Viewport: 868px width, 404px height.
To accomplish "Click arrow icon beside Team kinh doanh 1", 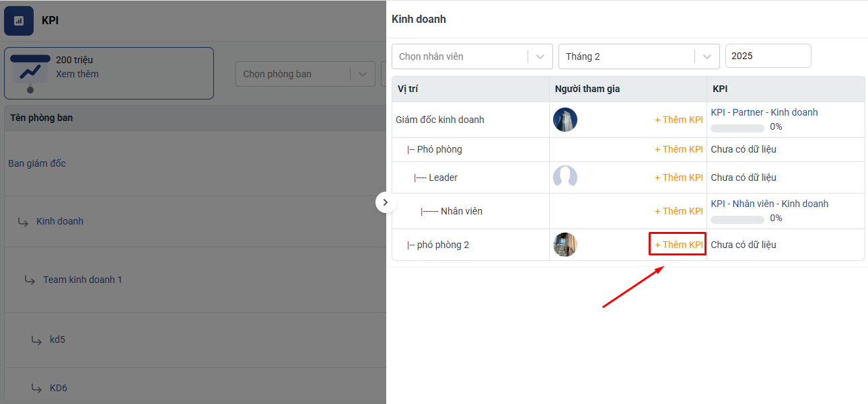I will coord(30,280).
